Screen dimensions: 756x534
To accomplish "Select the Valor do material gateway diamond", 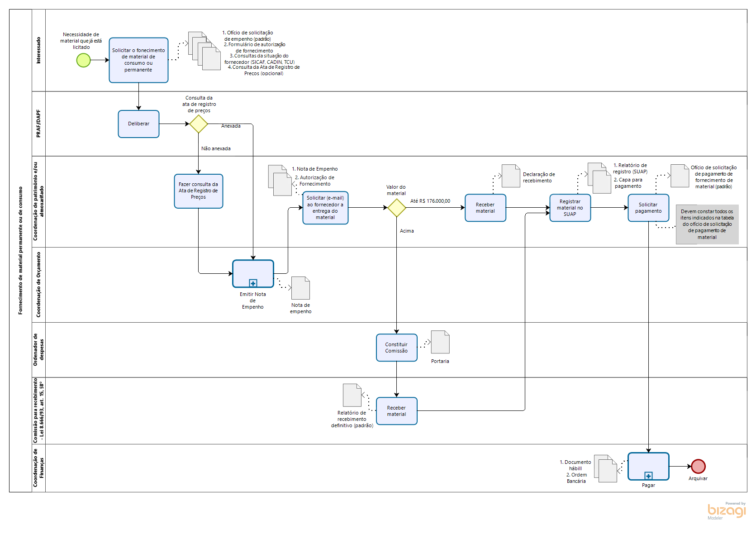I will [396, 208].
